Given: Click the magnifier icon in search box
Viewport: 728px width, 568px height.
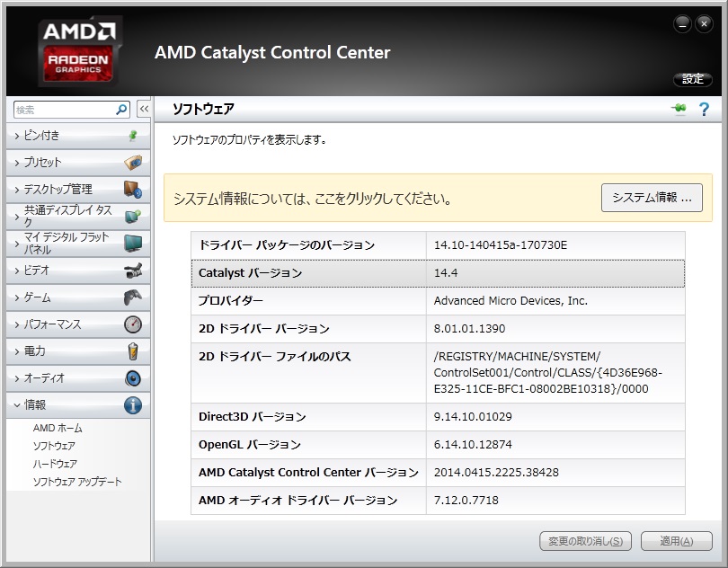Looking at the screenshot, I should click(122, 110).
